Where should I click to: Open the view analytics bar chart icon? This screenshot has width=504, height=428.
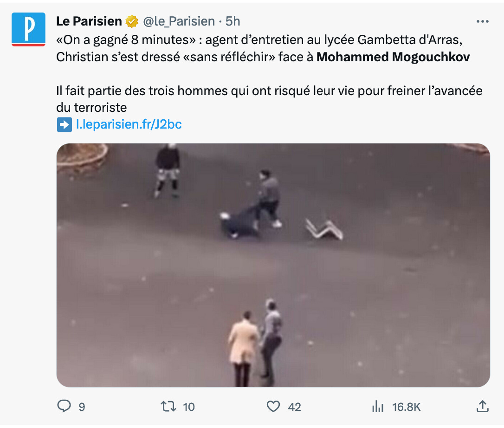click(378, 407)
